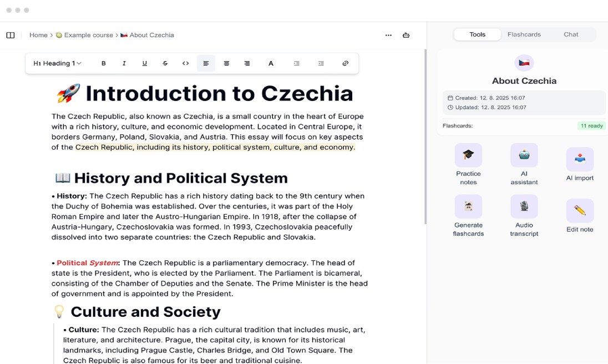Switch to the Flashcards tab
Viewport: 608px width, 364px height.
pos(524,34)
